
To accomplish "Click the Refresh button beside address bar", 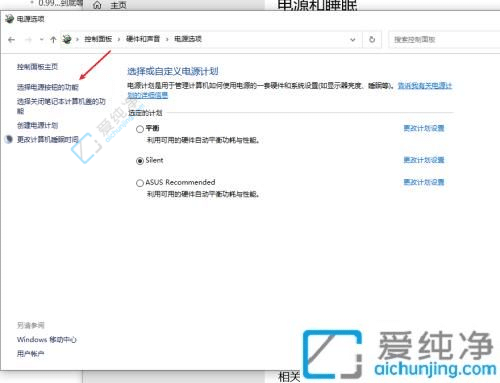I will tap(372, 39).
